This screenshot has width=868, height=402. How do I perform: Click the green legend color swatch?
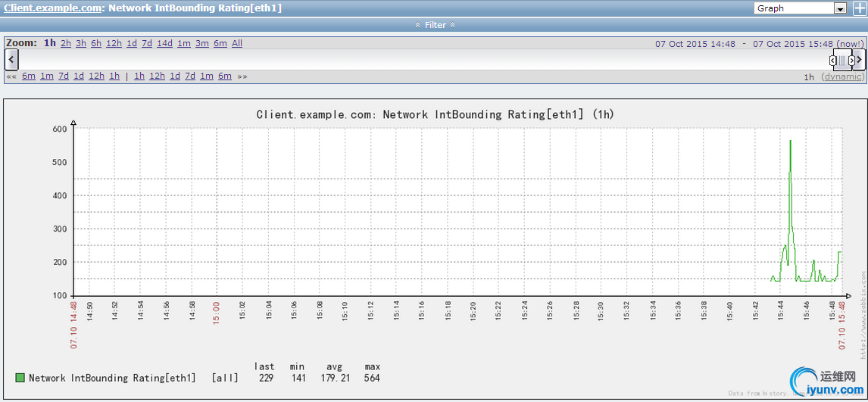(x=20, y=379)
